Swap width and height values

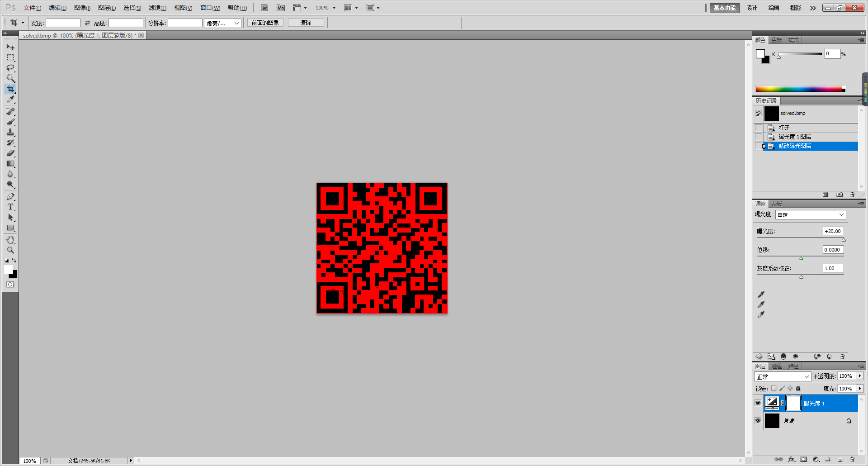(87, 23)
